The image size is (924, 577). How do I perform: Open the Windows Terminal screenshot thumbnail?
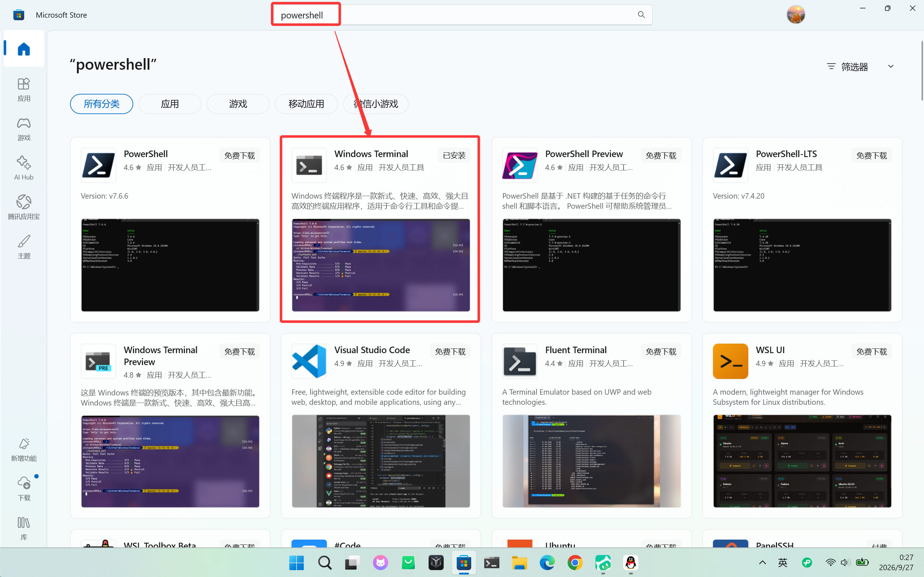(x=381, y=265)
